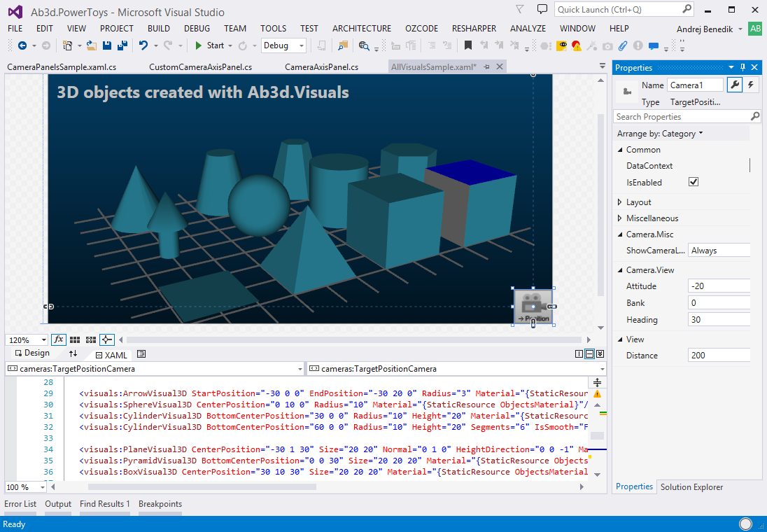This screenshot has width=767, height=532.
Task: Open the RESHARPER menu
Action: (x=474, y=29)
